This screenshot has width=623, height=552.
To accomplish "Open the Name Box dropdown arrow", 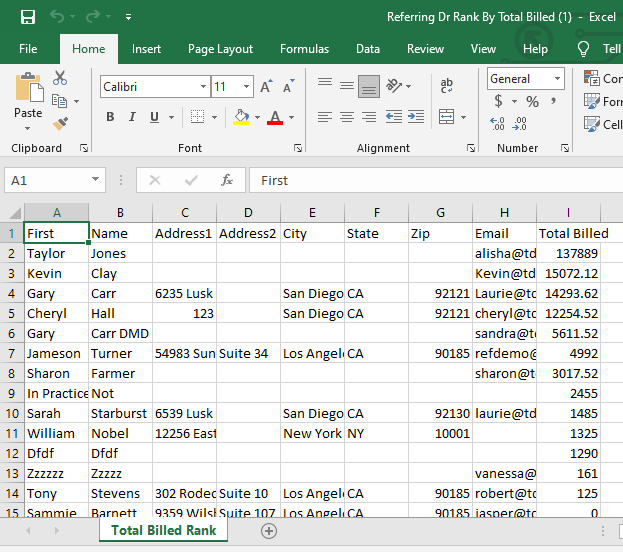I will [96, 180].
